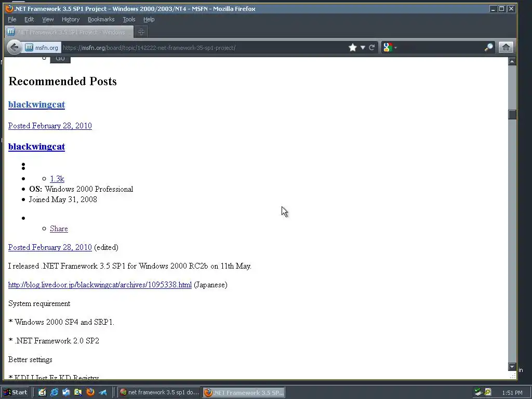The image size is (532, 399).
Task: Launch Internet Explorer from Quick Launch
Action: tap(54, 392)
